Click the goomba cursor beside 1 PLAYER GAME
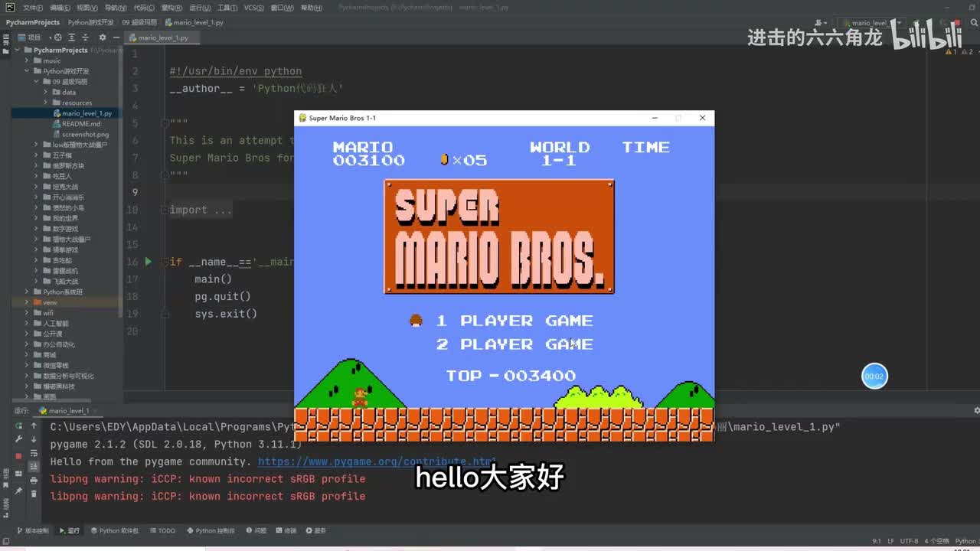Viewport: 980px width, 551px height. (x=416, y=321)
